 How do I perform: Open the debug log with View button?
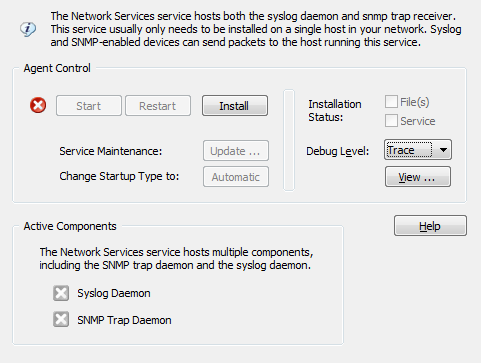[418, 177]
